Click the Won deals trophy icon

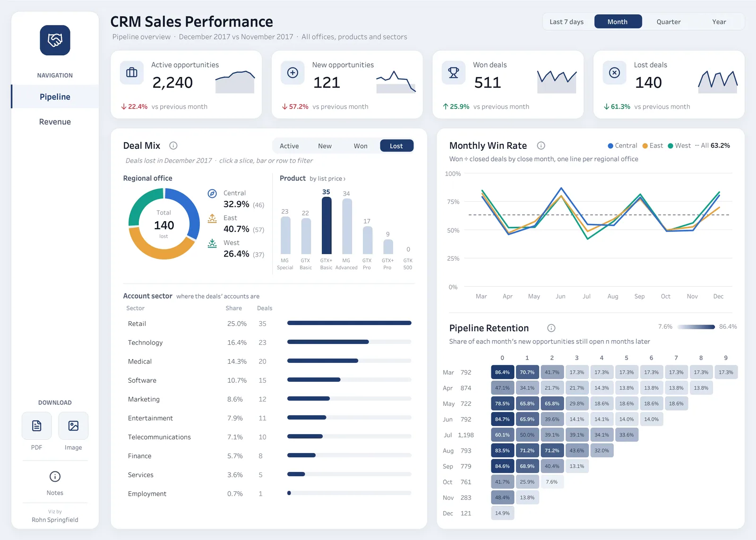click(x=454, y=73)
